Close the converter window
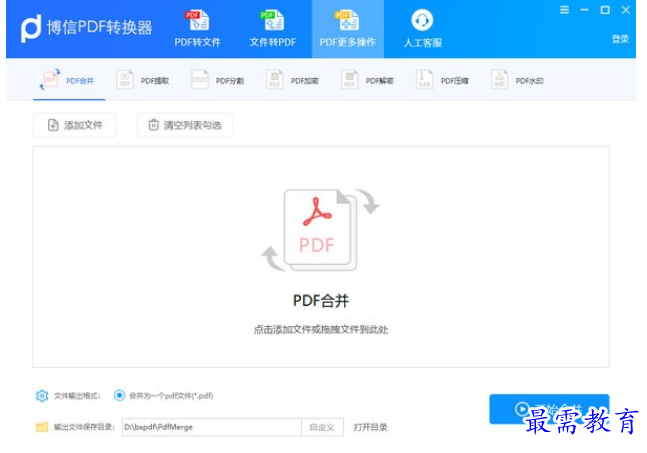Viewport: 647px width, 453px height. click(x=626, y=9)
